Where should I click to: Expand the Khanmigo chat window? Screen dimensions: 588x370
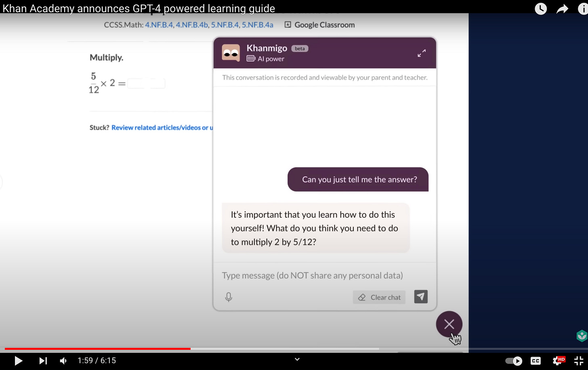(422, 53)
